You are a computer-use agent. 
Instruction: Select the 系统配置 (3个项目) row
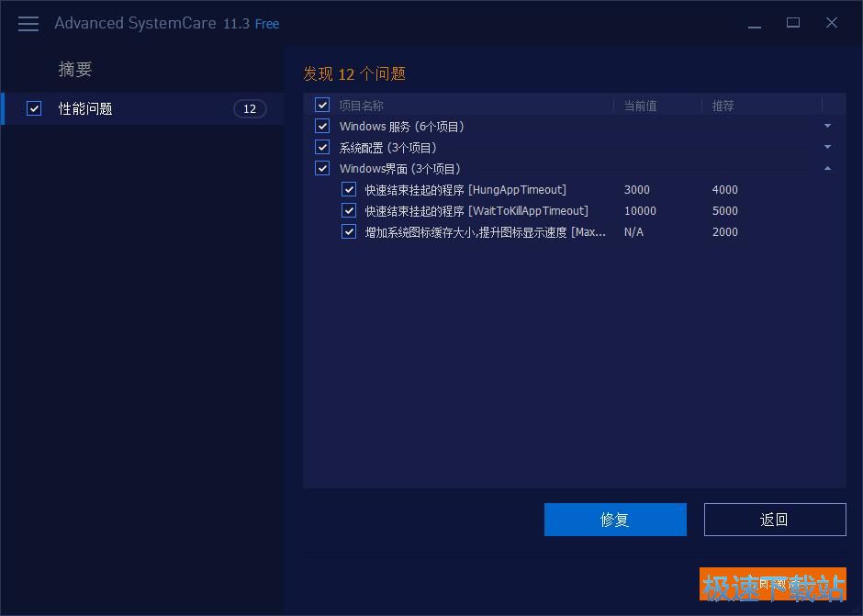575,147
